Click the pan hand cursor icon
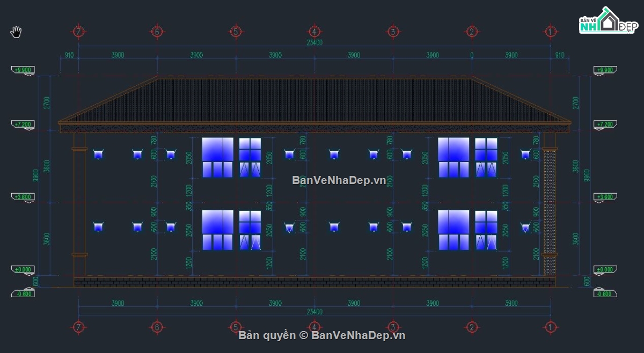 click(x=16, y=32)
